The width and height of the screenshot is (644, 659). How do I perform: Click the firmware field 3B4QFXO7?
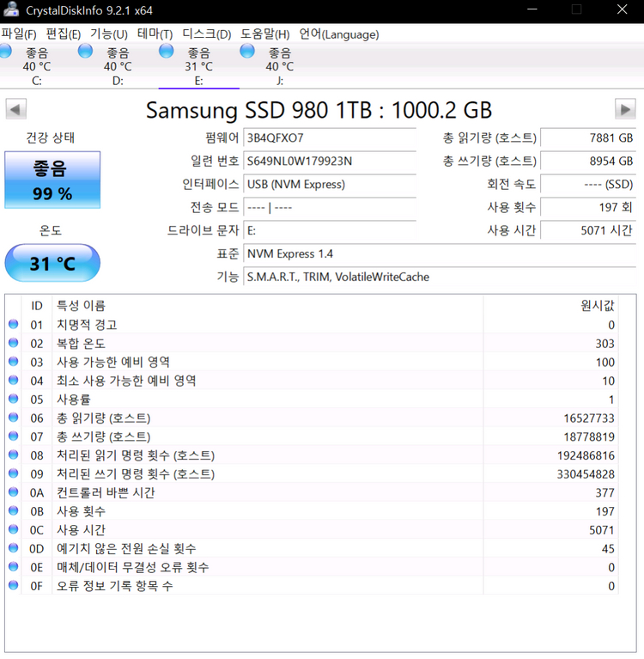pos(330,137)
